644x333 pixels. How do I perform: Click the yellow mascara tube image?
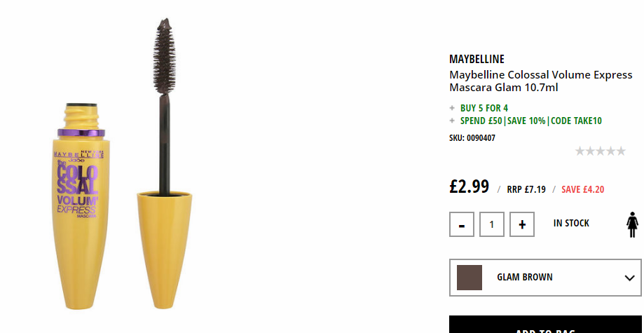click(x=82, y=206)
